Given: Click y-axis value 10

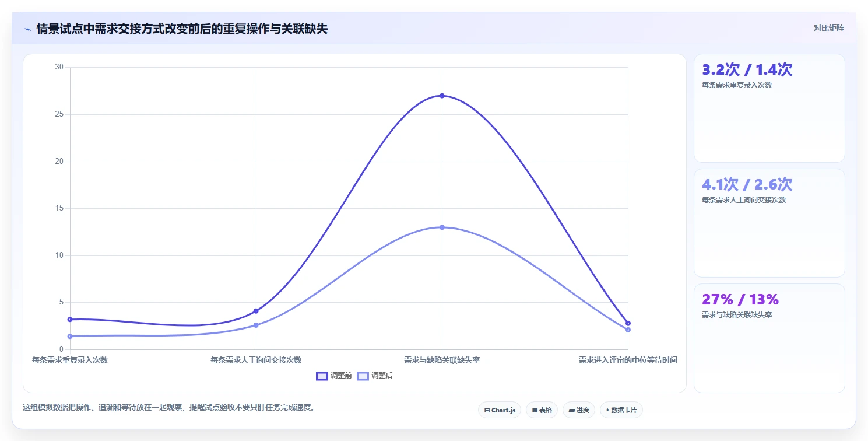Looking at the screenshot, I should (x=59, y=256).
